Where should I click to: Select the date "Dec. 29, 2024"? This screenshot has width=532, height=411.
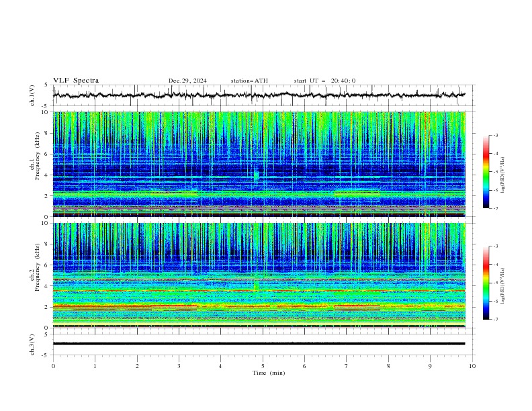(x=187, y=81)
